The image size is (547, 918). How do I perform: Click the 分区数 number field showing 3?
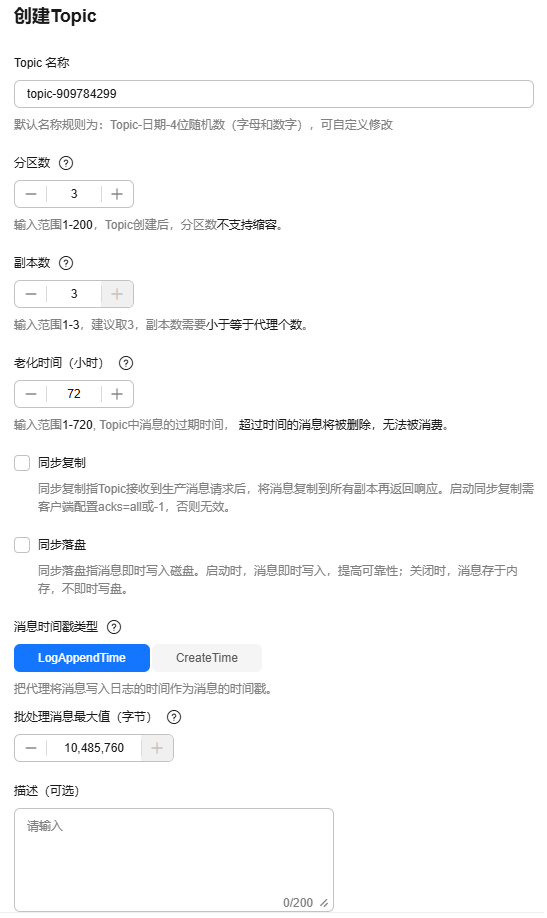pos(74,194)
